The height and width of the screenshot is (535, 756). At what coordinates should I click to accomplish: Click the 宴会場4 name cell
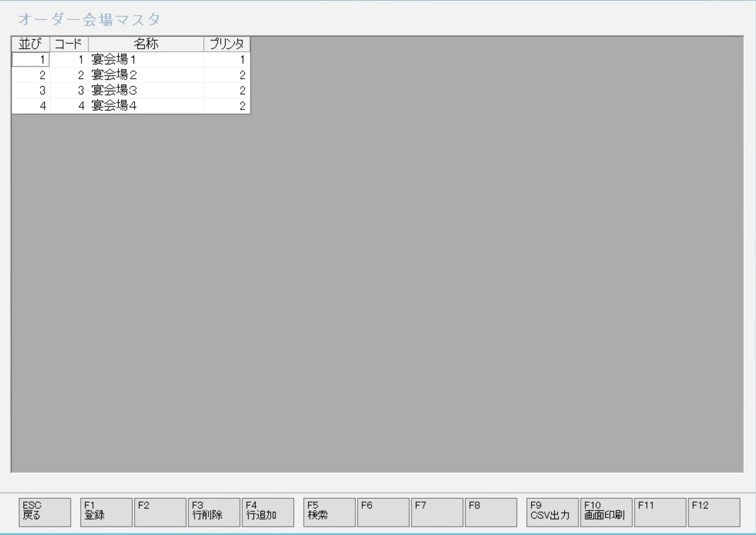pyautogui.click(x=146, y=106)
